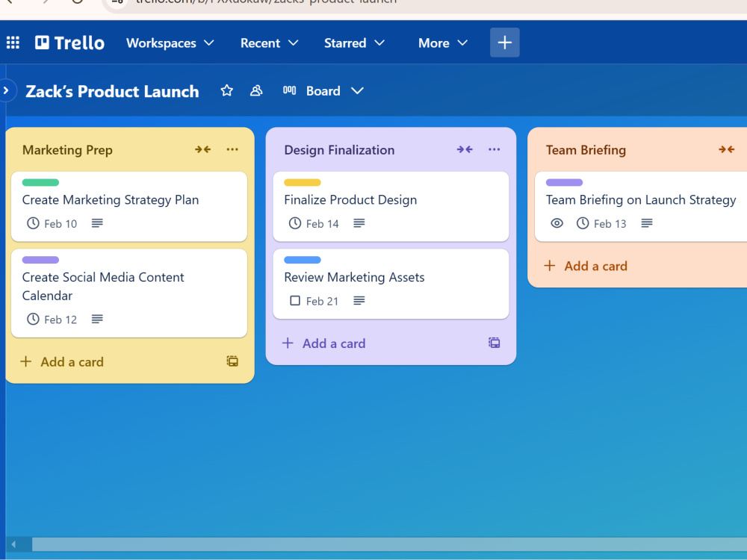Click description icon on Review Marketing Assets
Screen dimensions: 747x560
[359, 300]
